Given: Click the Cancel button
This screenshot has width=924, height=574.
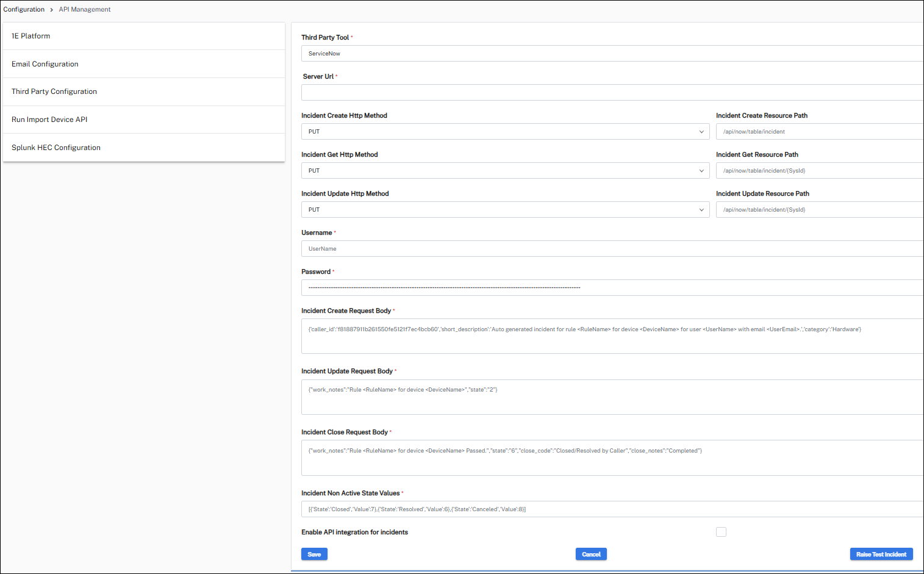Looking at the screenshot, I should point(591,554).
